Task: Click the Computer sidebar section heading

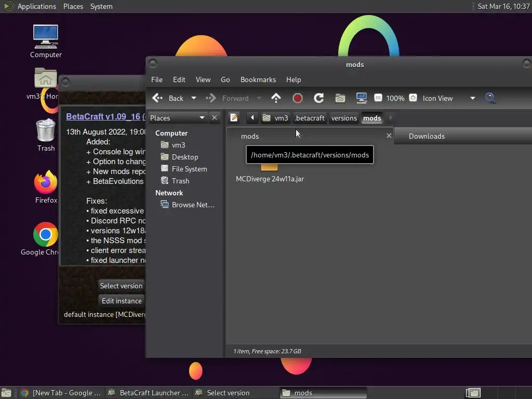Action: click(171, 133)
